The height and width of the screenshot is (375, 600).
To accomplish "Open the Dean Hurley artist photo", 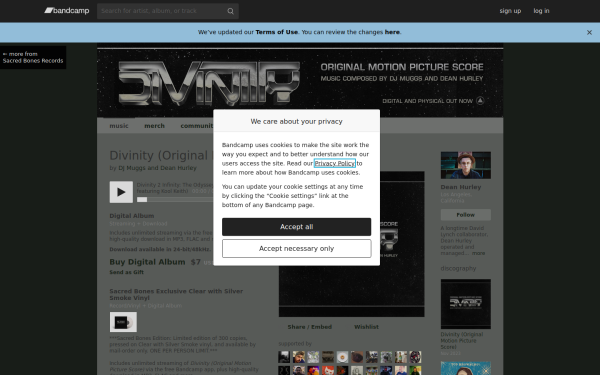I will pyautogui.click(x=466, y=165).
